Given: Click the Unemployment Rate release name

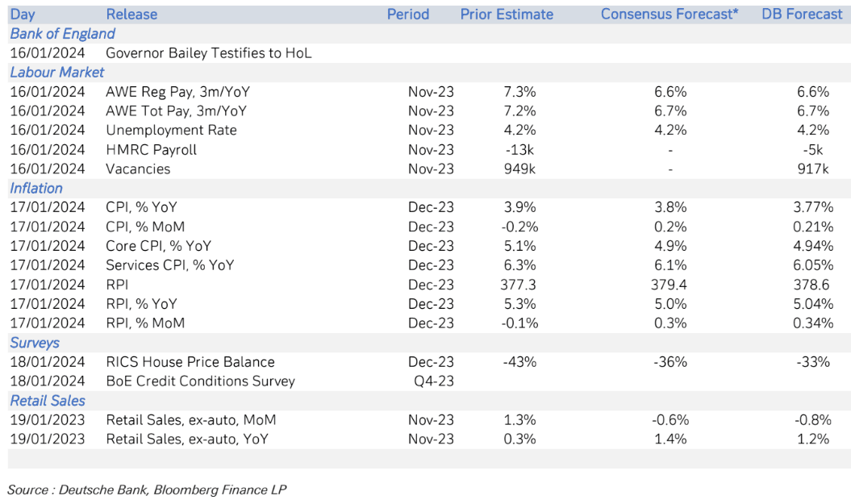Looking at the screenshot, I should [x=171, y=131].
